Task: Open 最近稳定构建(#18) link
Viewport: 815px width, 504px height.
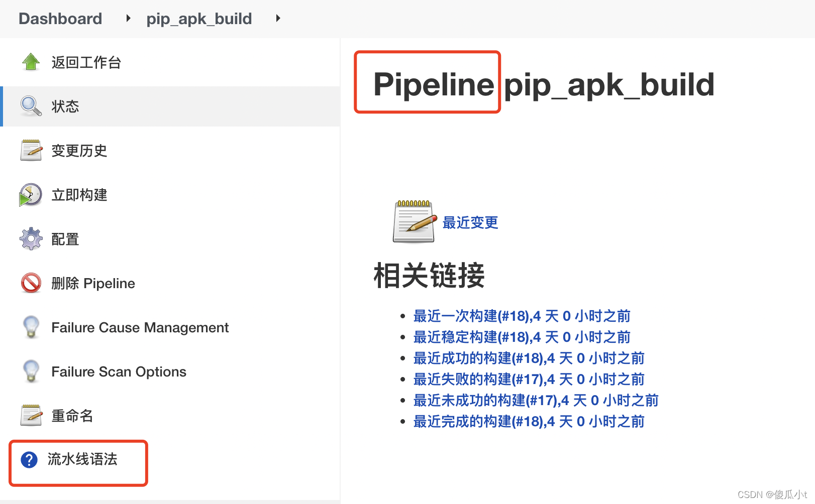Action: 522,337
